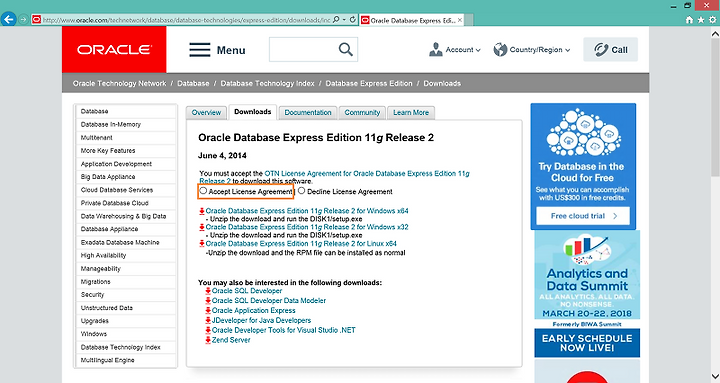The height and width of the screenshot is (383, 720).
Task: Click download icon beside SQL Developer Data Modeler
Action: 208,301
